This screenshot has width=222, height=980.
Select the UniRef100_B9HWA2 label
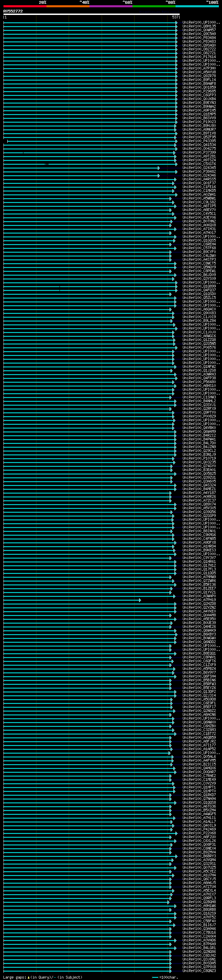199,106
